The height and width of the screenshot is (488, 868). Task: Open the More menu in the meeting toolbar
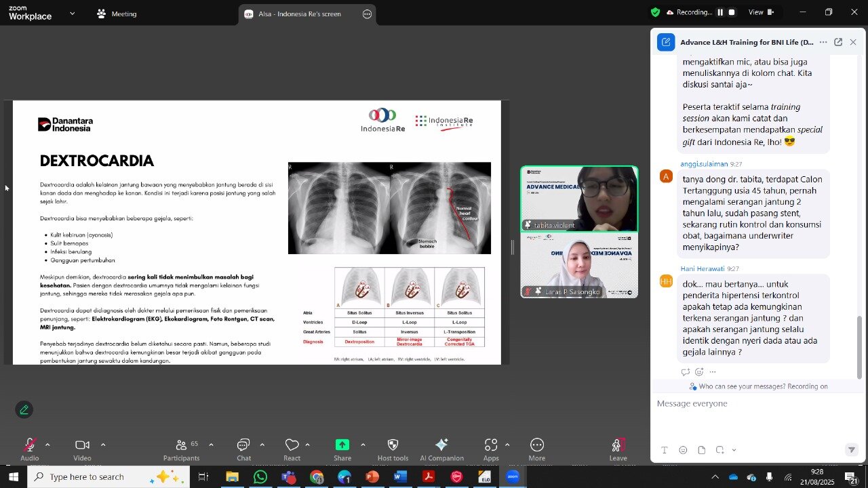(537, 446)
